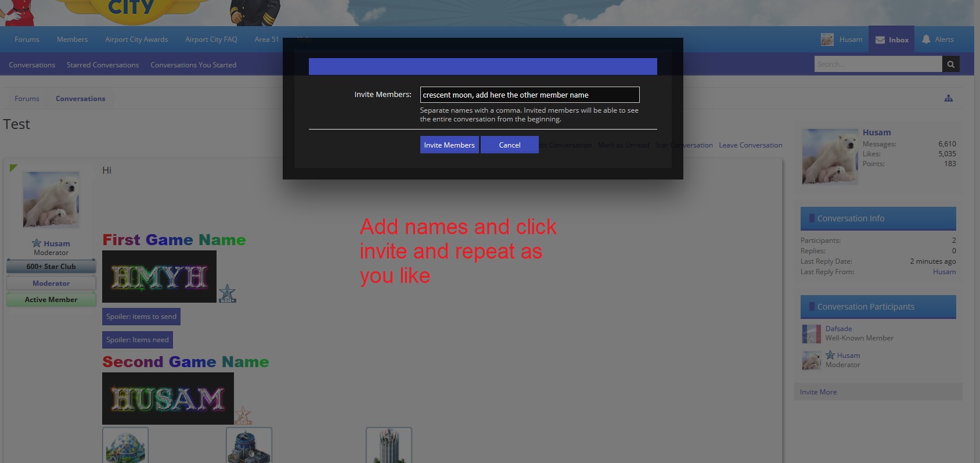Click Husam's polar bear avatar in post
The image size is (980, 463).
51,199
